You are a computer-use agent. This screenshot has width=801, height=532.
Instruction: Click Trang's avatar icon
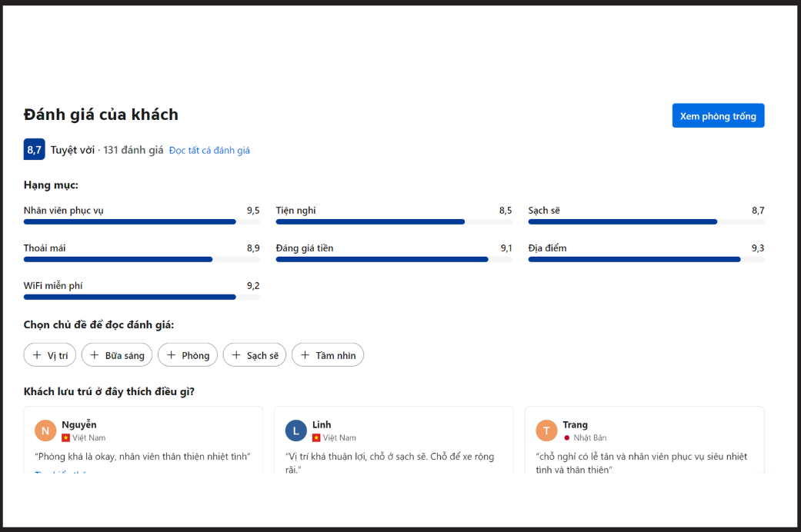[x=546, y=431]
